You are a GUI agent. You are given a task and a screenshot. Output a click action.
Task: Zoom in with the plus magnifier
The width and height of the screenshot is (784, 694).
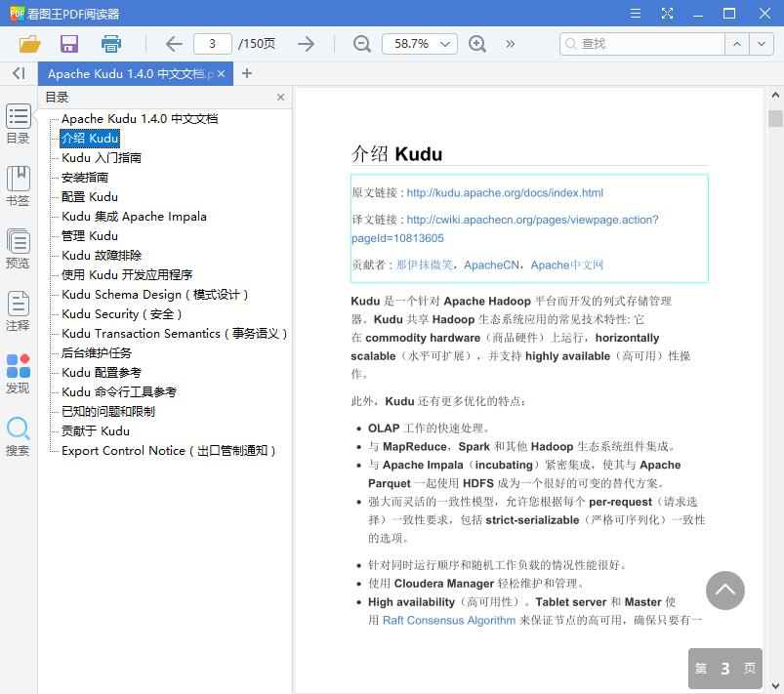click(x=477, y=44)
